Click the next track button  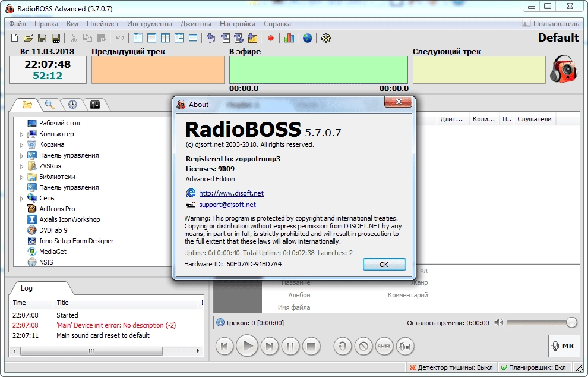coord(269,346)
